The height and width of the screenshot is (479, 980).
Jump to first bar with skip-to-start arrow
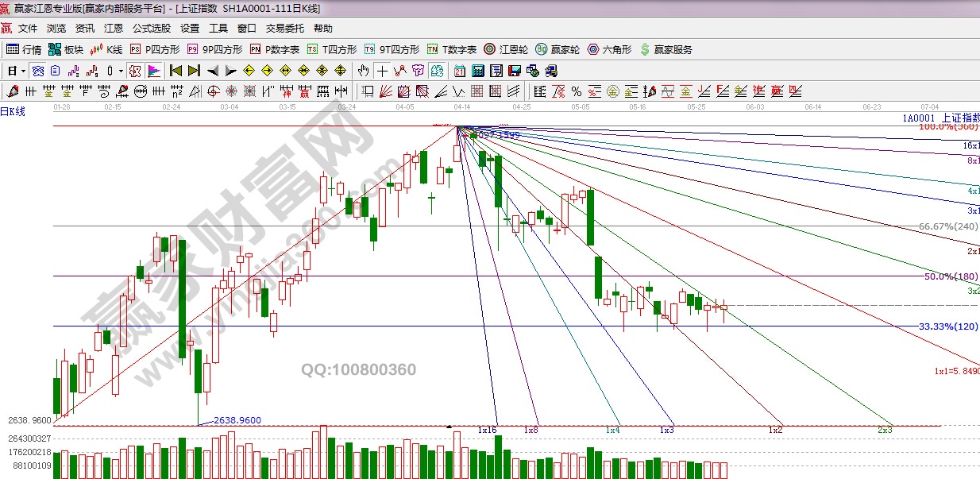point(176,71)
